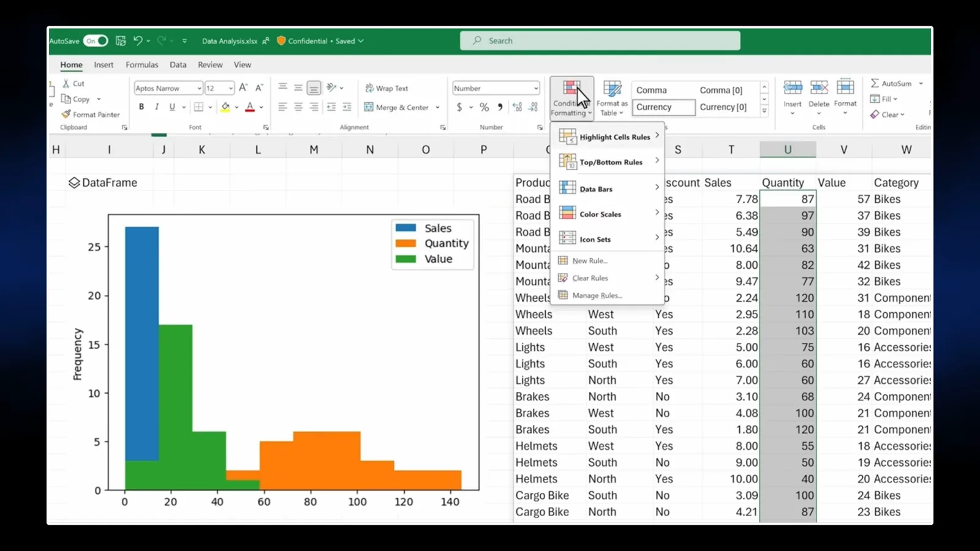Apply Bold formatting

click(141, 107)
